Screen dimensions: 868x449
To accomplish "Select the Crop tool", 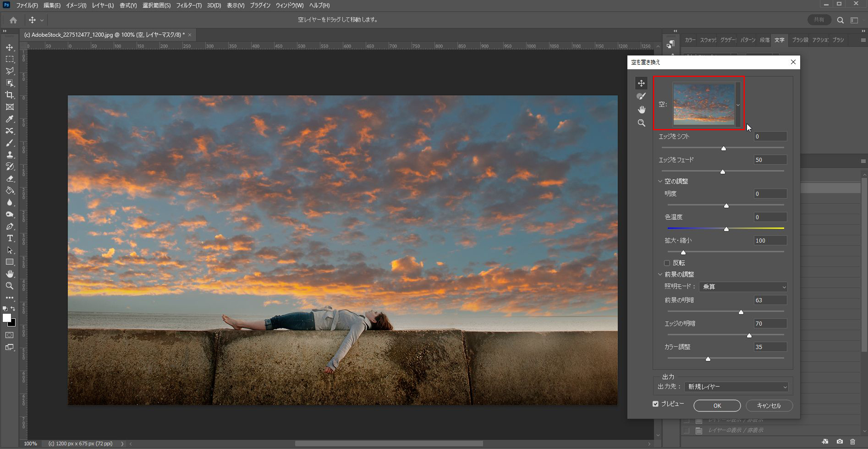I will tap(10, 95).
